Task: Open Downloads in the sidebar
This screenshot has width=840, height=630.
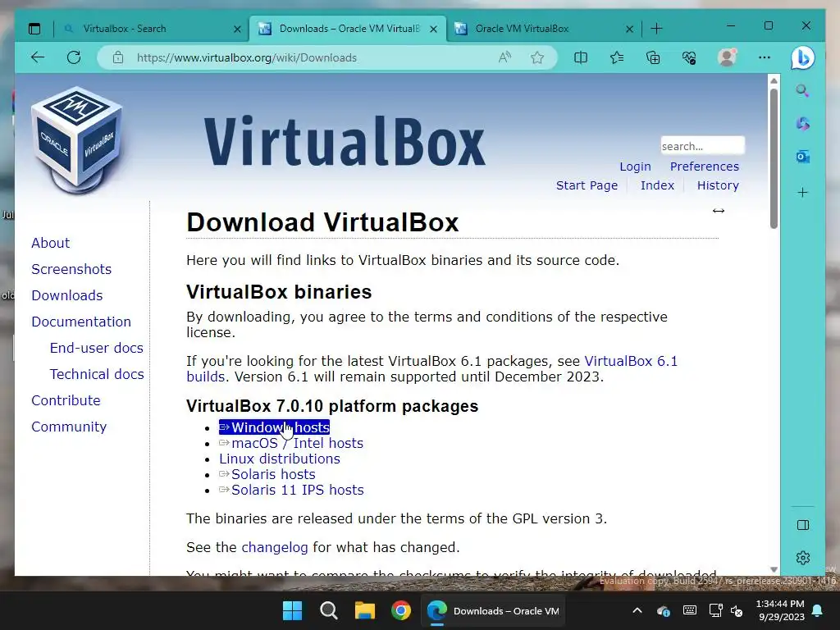Action: click(x=67, y=295)
